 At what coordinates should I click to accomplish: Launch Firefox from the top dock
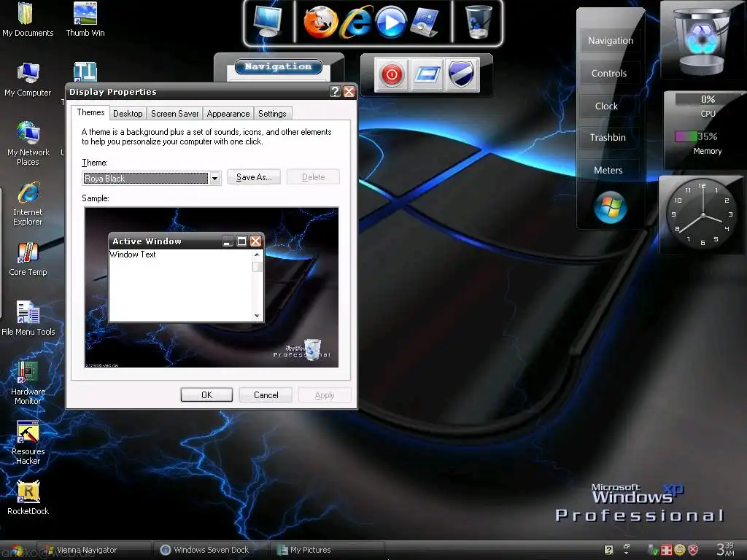[320, 22]
